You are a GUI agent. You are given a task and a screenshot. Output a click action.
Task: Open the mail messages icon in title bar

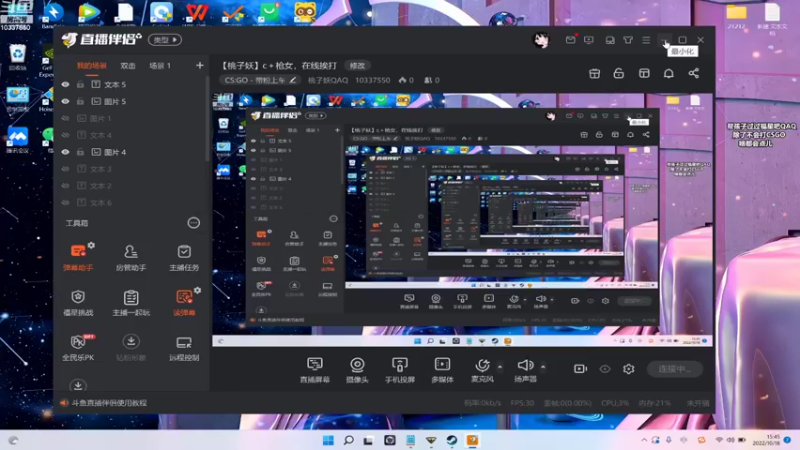[570, 40]
